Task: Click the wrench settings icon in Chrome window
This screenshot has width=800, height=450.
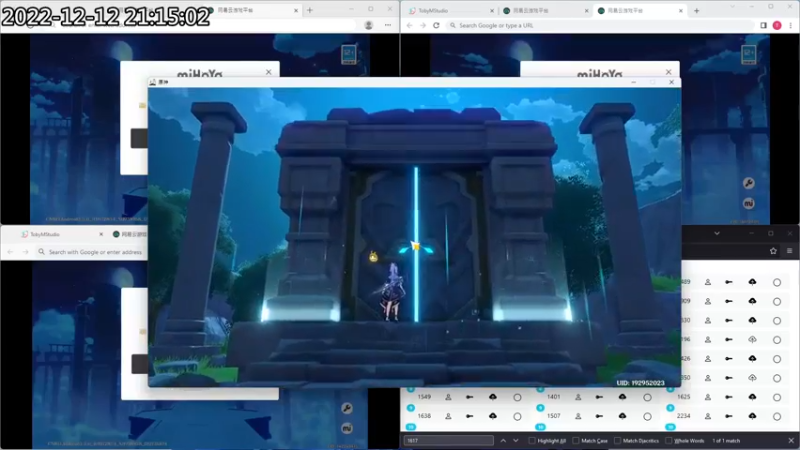Action: pyautogui.click(x=749, y=183)
